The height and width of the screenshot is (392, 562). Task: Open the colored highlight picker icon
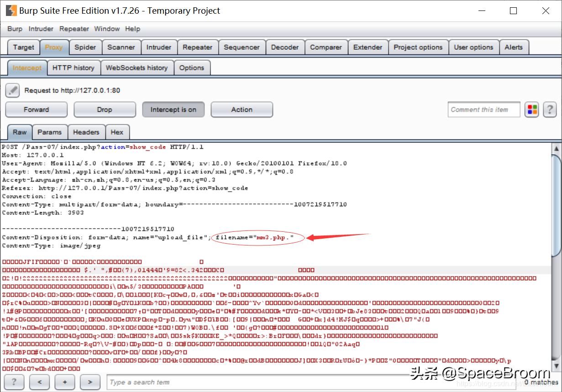pyautogui.click(x=532, y=110)
